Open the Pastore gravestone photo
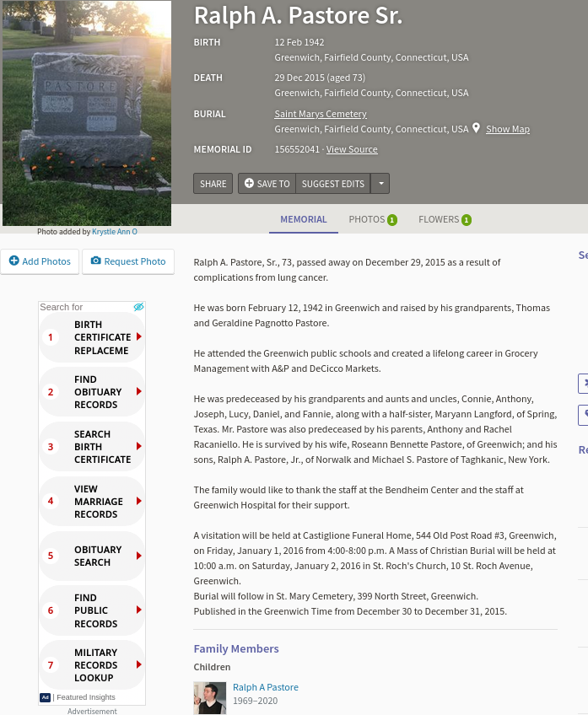This screenshot has width=588, height=715. tap(86, 113)
